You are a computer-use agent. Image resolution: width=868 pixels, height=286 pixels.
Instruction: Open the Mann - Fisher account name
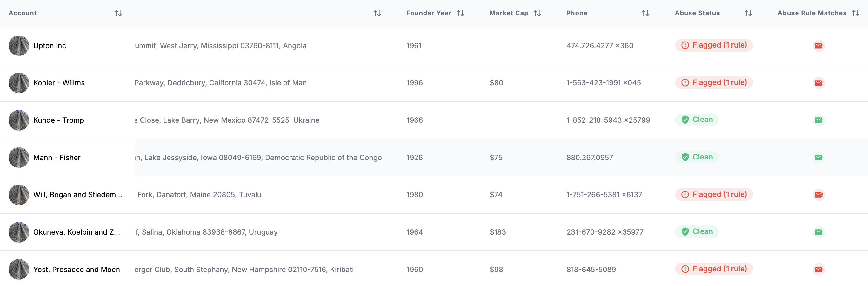(x=57, y=158)
